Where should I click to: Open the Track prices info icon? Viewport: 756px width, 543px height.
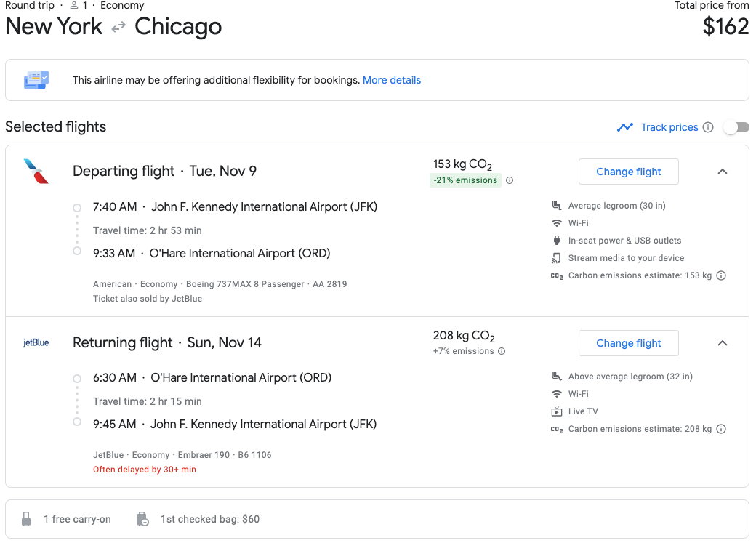tap(708, 127)
